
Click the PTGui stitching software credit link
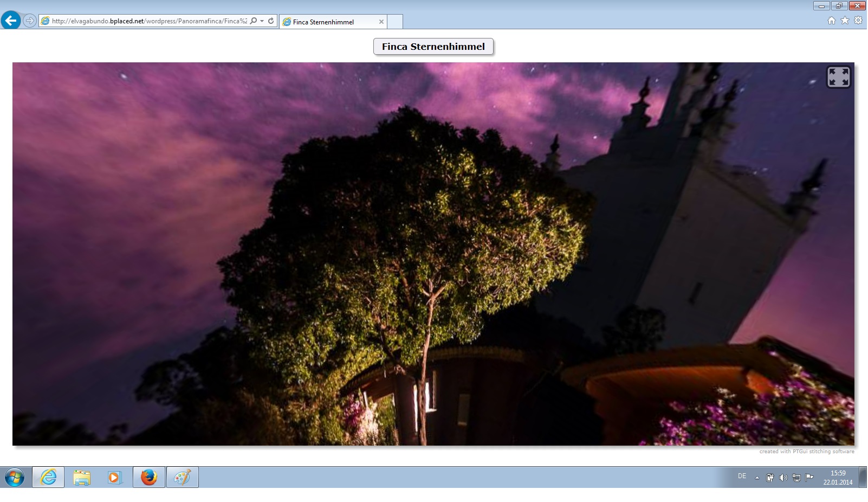pos(806,452)
